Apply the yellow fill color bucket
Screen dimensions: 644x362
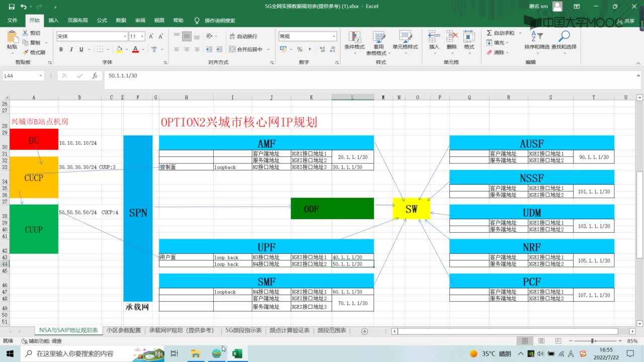point(119,49)
